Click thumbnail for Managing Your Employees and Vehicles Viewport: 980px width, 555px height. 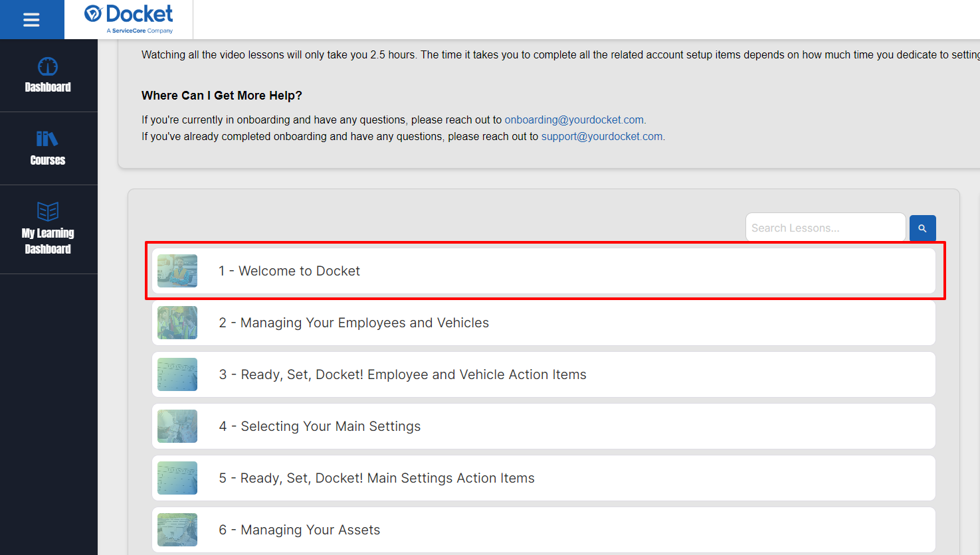coord(177,323)
